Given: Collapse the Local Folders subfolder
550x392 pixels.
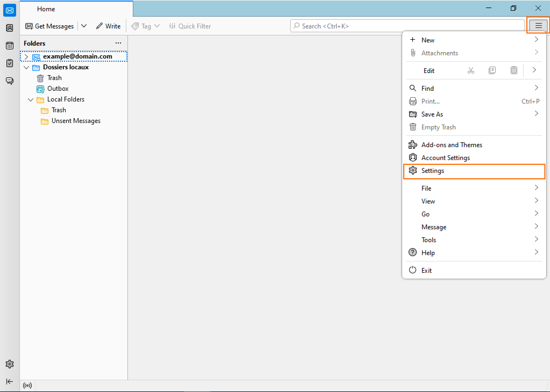Looking at the screenshot, I should tap(31, 100).
